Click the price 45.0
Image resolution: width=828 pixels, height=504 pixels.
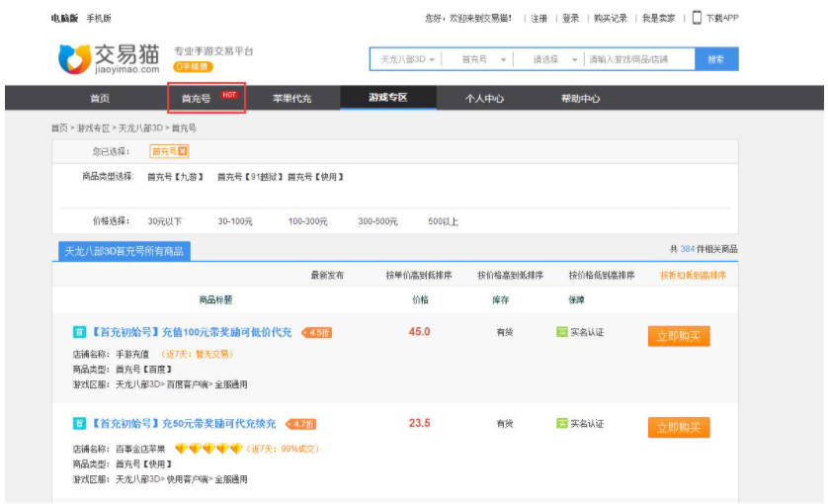[419, 332]
